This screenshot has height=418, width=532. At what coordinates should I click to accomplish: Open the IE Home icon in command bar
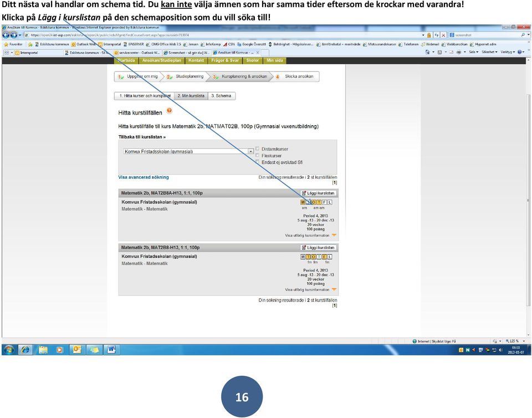click(x=427, y=52)
